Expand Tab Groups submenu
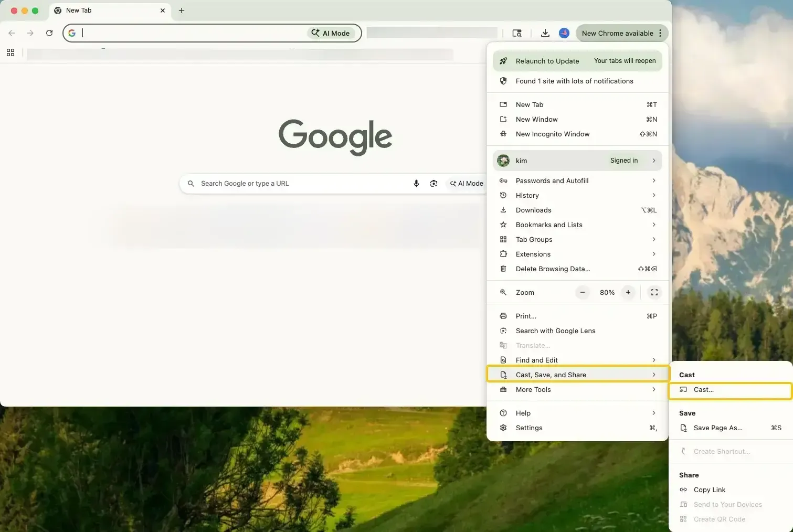Image resolution: width=793 pixels, height=532 pixels. (577, 239)
